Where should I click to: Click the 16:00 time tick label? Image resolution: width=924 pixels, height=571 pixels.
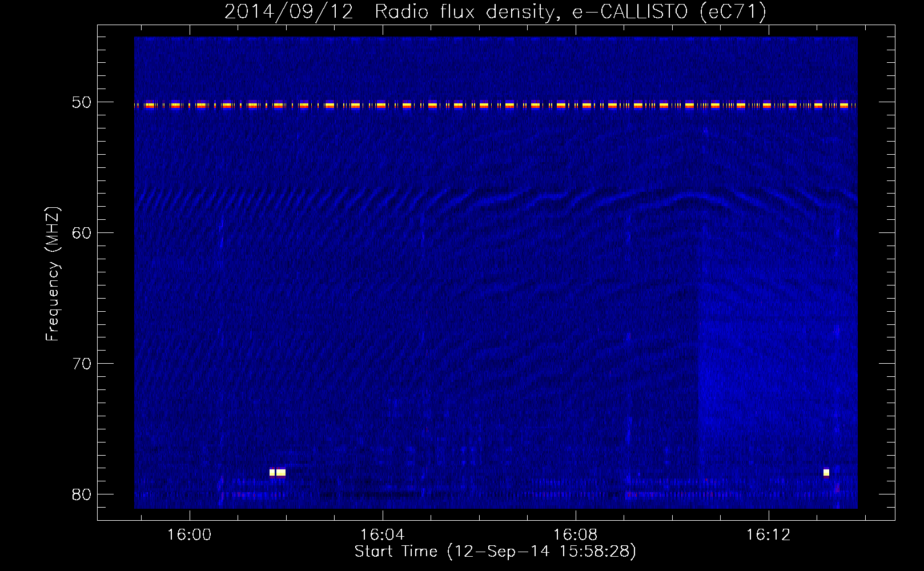click(189, 534)
